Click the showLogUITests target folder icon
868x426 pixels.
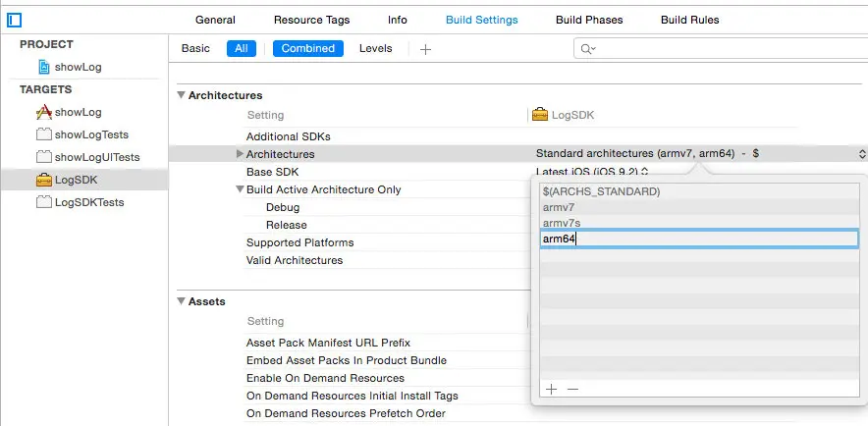tap(44, 157)
